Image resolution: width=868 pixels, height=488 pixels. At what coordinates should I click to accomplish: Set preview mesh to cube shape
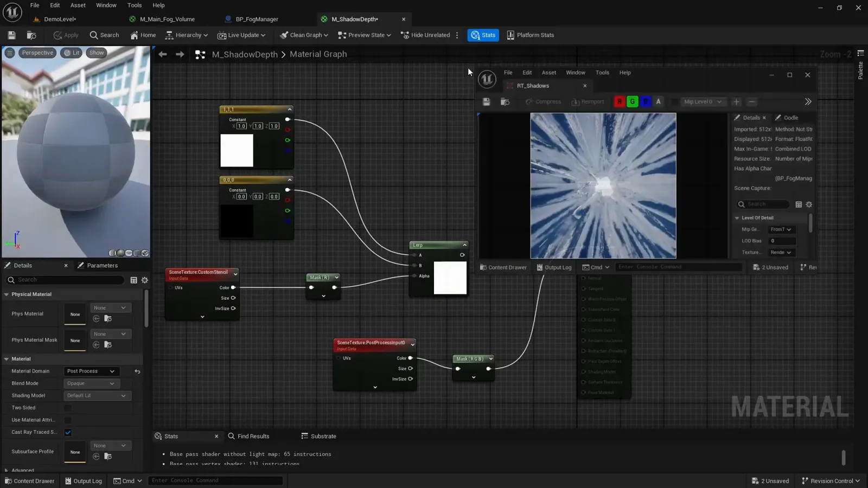(x=137, y=253)
